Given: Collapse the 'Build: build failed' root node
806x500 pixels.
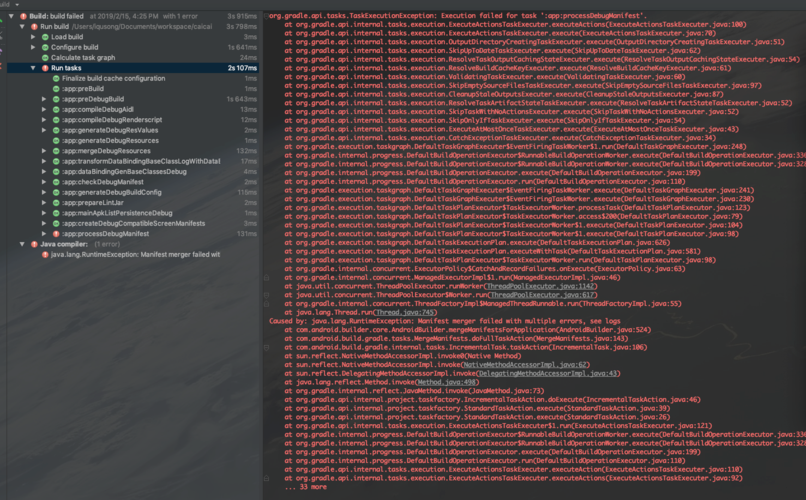Looking at the screenshot, I should pos(11,16).
